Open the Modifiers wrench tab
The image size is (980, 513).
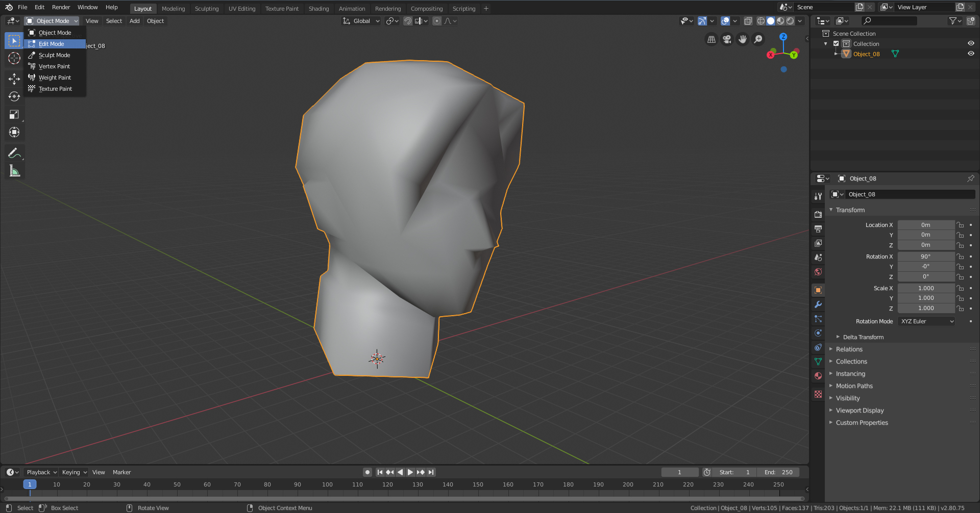pos(818,304)
